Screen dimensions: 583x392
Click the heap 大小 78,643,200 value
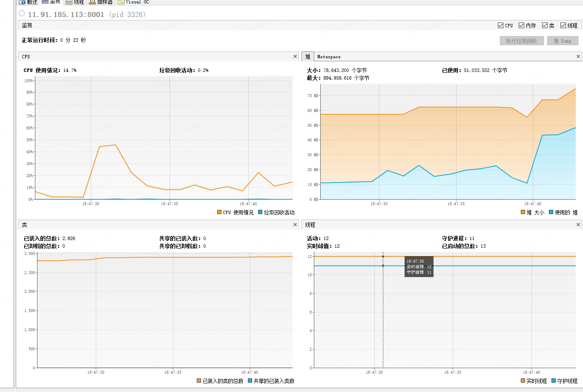click(345, 70)
